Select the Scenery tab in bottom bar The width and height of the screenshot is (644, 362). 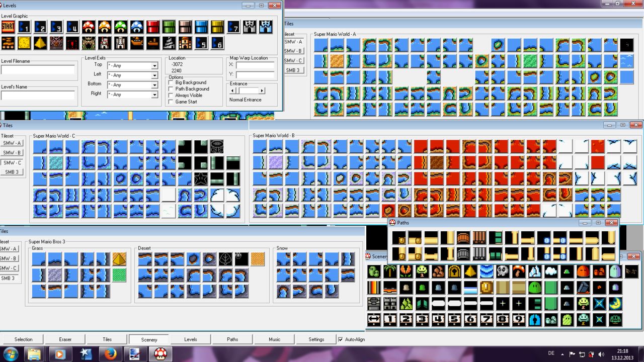coord(149,339)
